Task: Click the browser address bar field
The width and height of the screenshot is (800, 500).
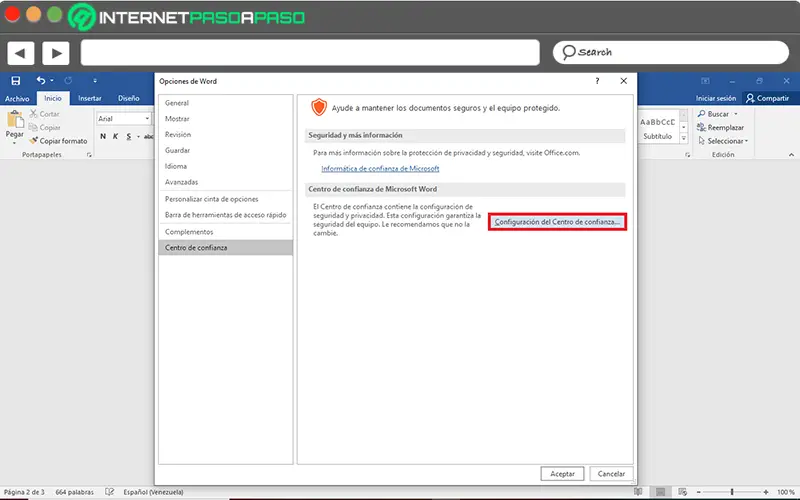Action: point(310,53)
